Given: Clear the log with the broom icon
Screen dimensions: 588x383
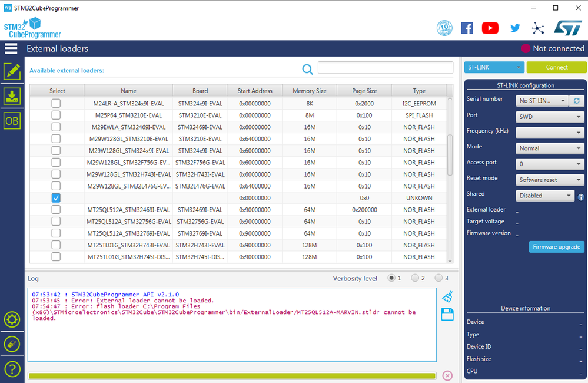Looking at the screenshot, I should point(447,296).
